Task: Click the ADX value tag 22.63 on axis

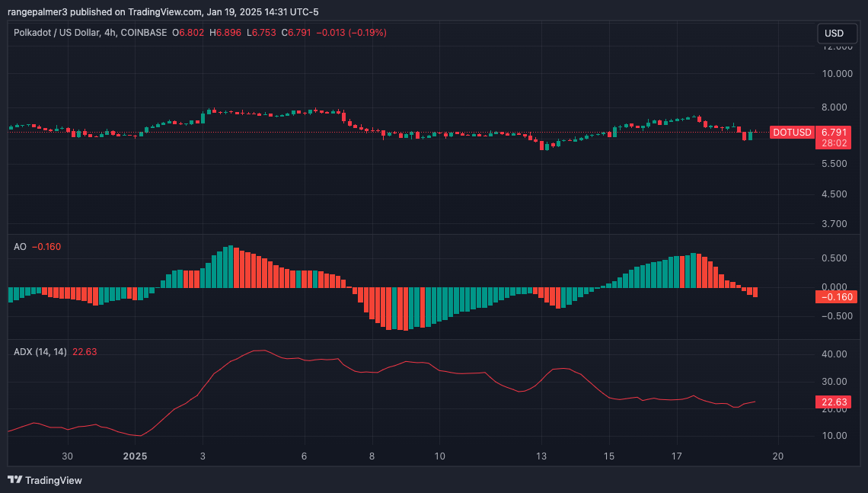Action: click(834, 402)
